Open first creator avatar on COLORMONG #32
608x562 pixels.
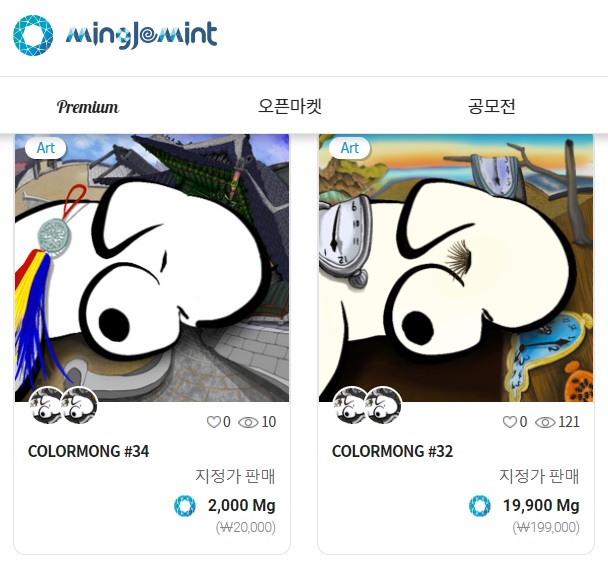[x=350, y=406]
